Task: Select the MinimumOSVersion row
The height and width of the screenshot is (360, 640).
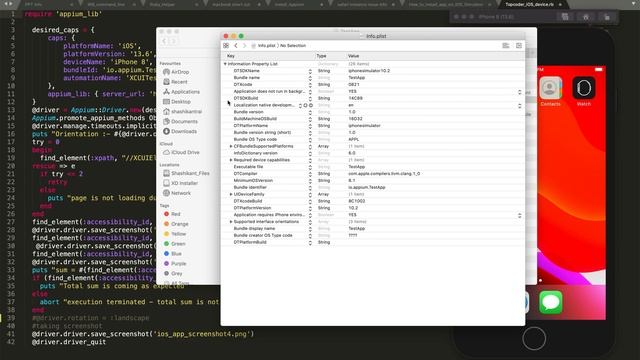Action: (x=373, y=180)
